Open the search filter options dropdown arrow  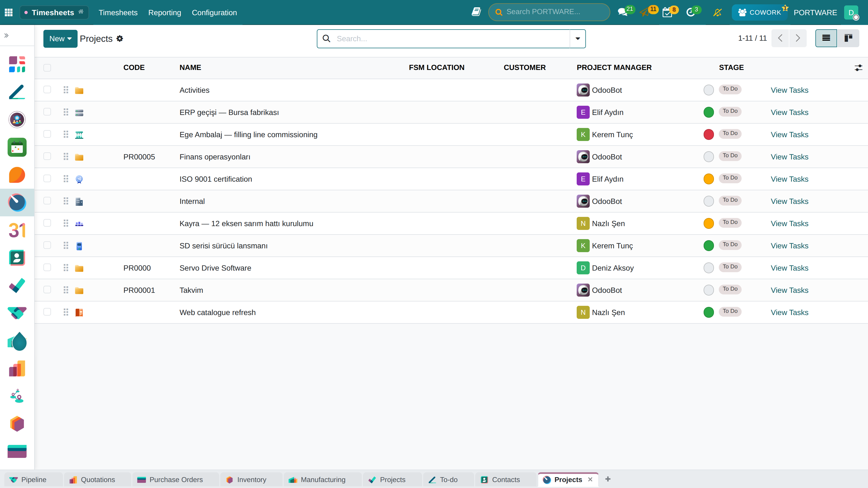(577, 38)
